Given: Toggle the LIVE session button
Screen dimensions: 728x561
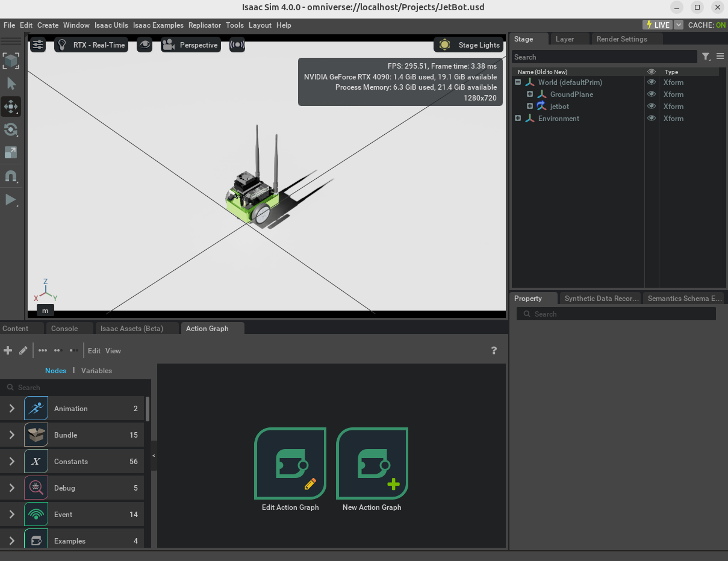Looking at the screenshot, I should [x=658, y=25].
